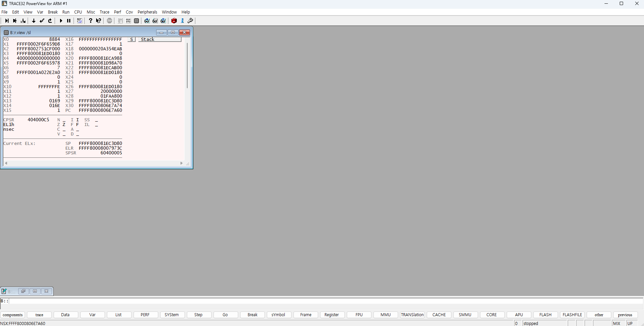Click the Go (run program) toolbar icon
This screenshot has width=644, height=326.
point(61,21)
